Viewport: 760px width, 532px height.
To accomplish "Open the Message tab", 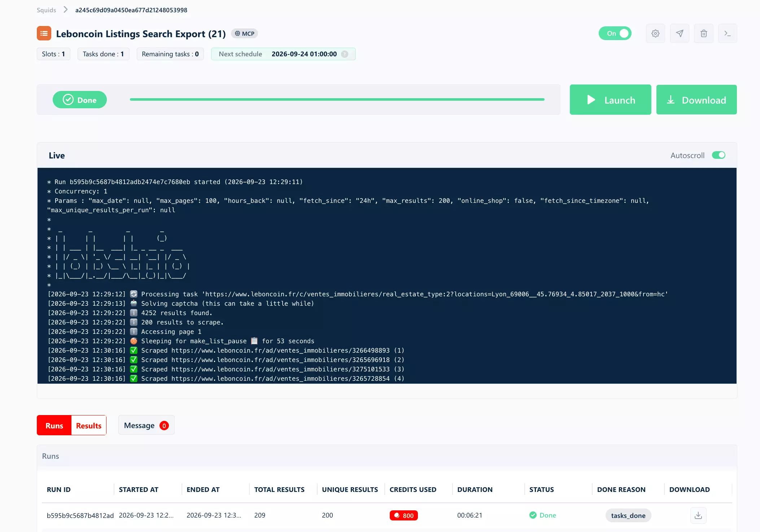I will coord(146,425).
